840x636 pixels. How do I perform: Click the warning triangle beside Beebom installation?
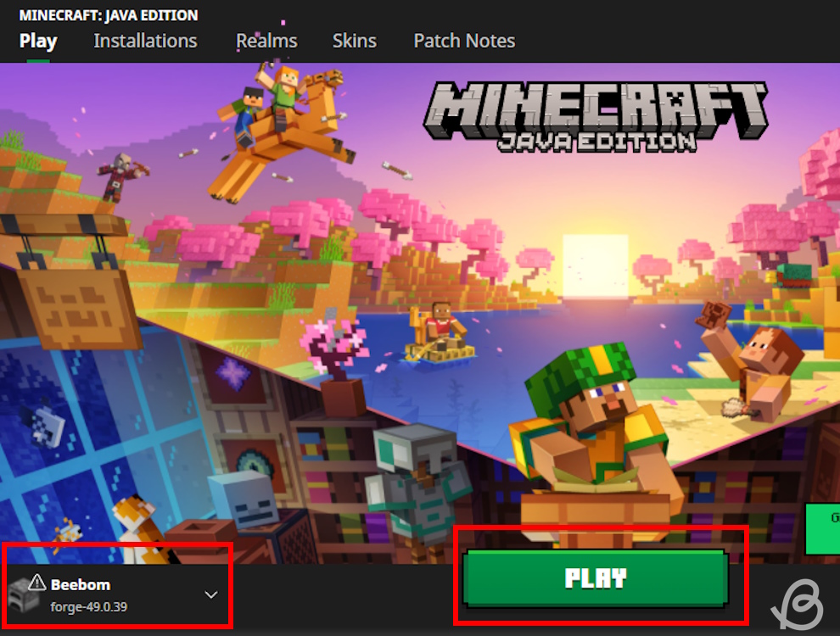[x=36, y=583]
